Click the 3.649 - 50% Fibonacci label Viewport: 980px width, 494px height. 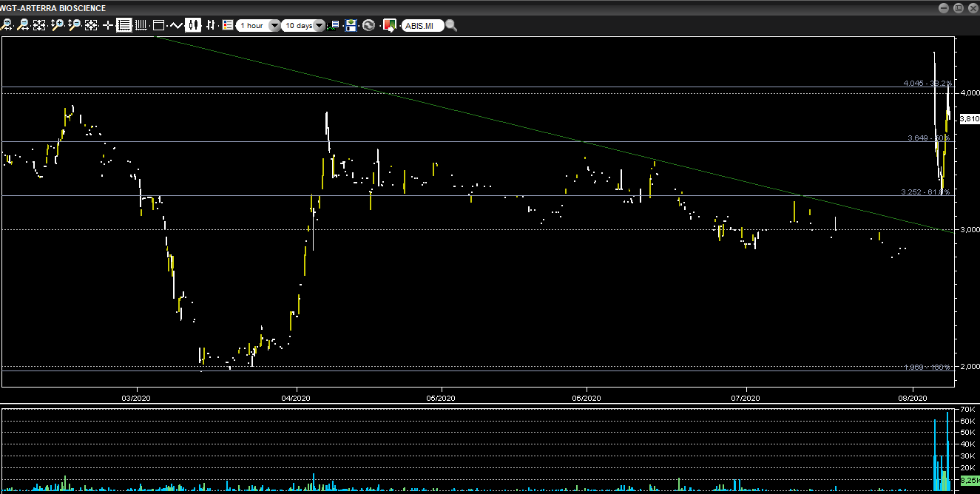coord(929,138)
